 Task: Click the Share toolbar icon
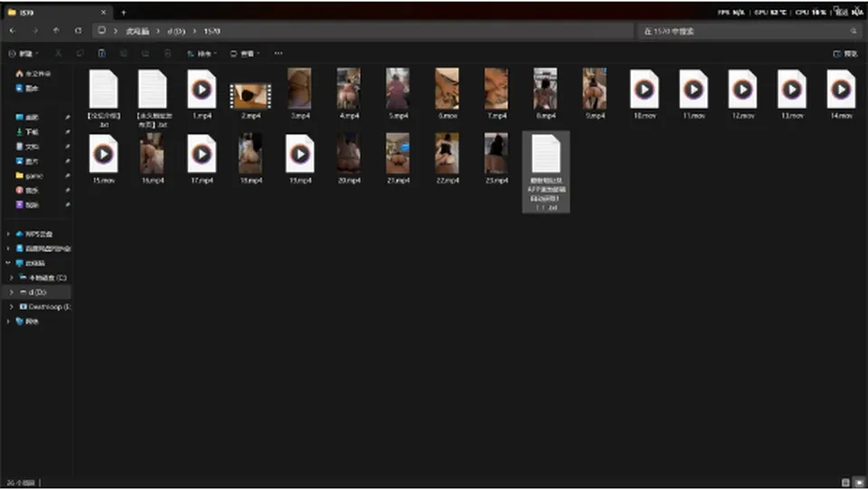click(x=146, y=53)
